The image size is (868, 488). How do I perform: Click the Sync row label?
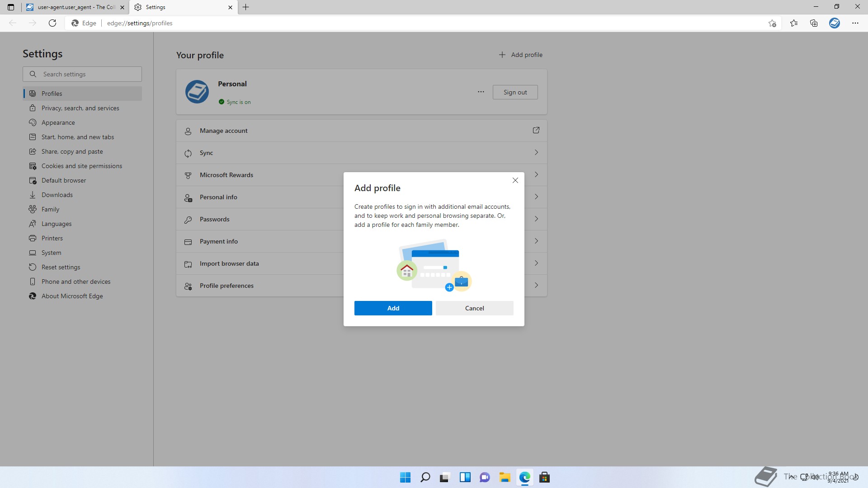coord(206,153)
